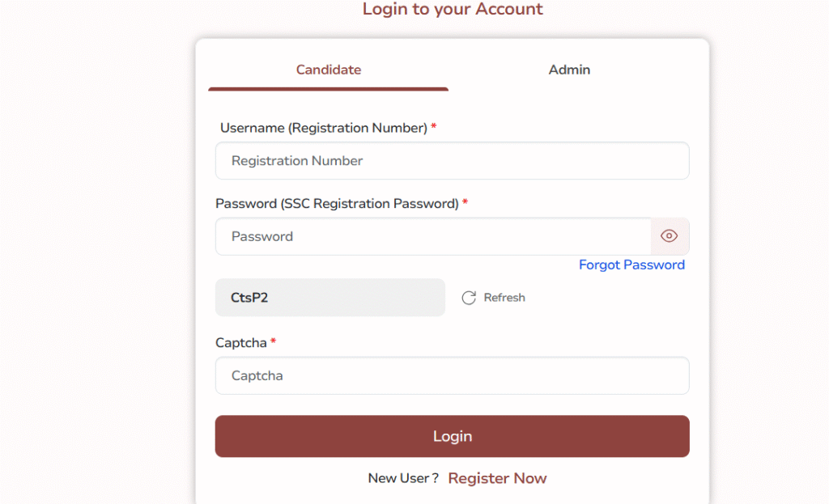
Task: Click the Captcha field label
Action: 241,343
